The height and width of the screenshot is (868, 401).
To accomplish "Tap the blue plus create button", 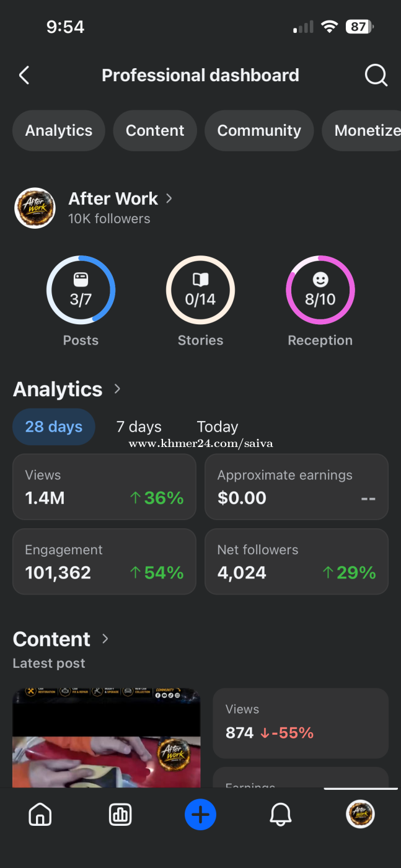I will (200, 814).
